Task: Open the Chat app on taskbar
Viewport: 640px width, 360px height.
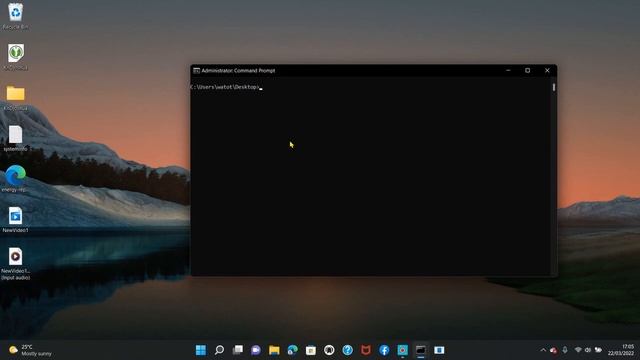Action: 256,350
